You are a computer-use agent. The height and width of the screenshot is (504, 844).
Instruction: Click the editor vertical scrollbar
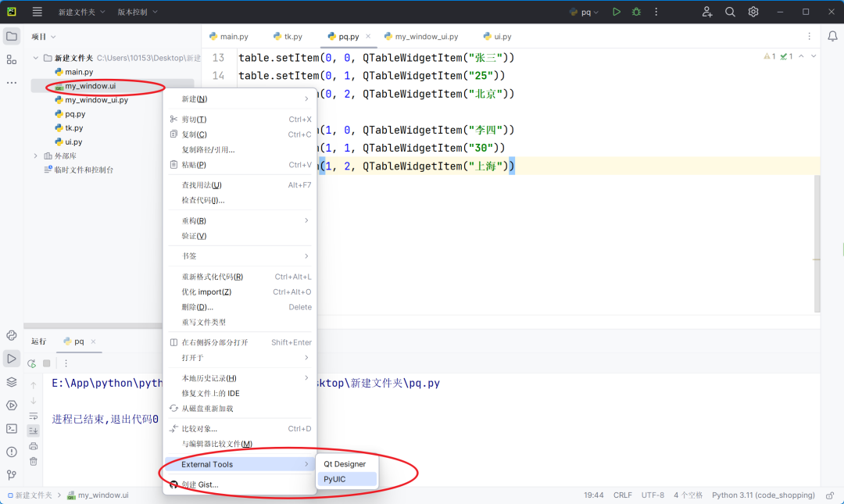click(817, 244)
